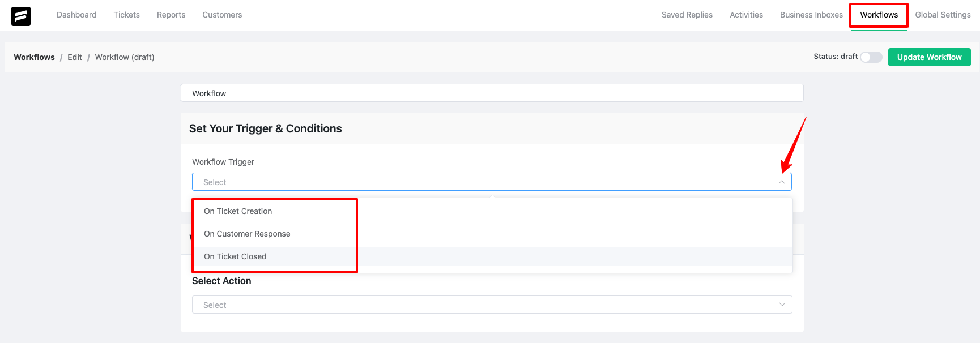Open Business Inboxes
980x343 pixels.
click(x=811, y=15)
